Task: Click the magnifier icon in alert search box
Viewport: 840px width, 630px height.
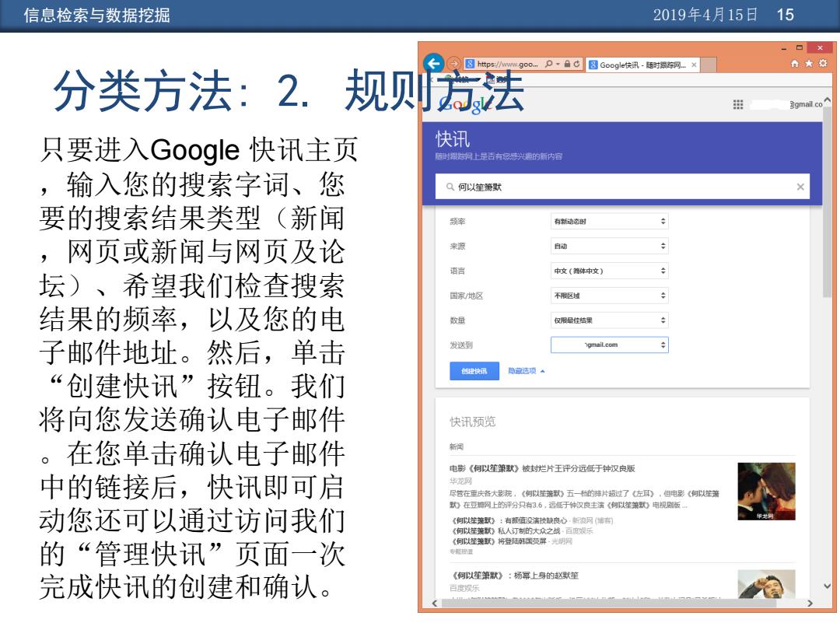Action: pos(450,187)
